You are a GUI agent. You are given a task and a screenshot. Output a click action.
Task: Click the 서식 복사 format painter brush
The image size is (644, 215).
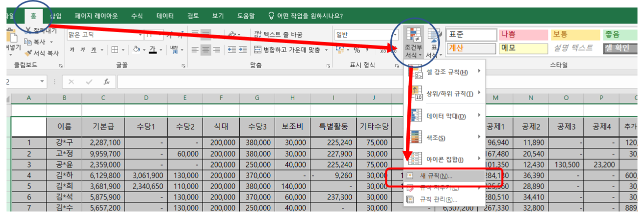28,53
